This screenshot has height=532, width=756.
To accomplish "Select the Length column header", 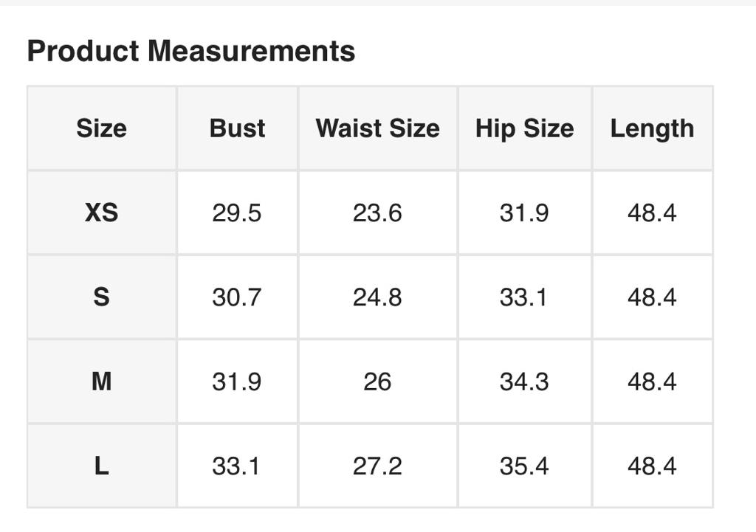I will point(652,128).
